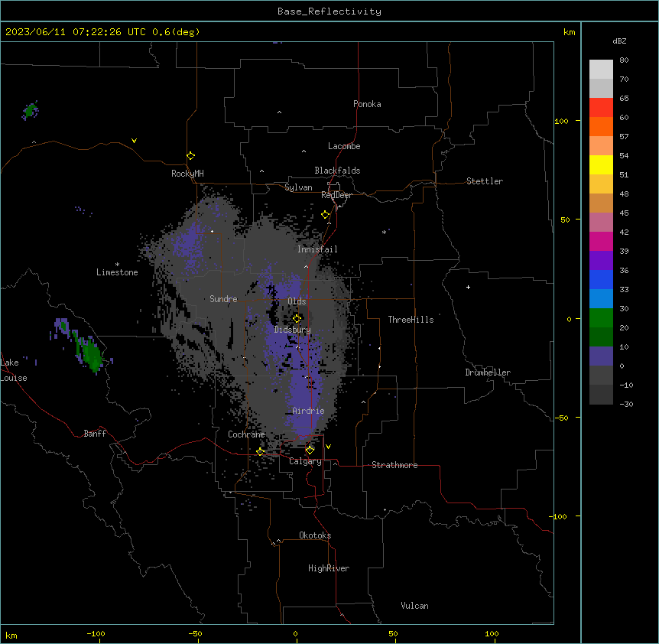Click the yellow diamond marker above RockyMH
The image size is (659, 644).
click(x=190, y=156)
